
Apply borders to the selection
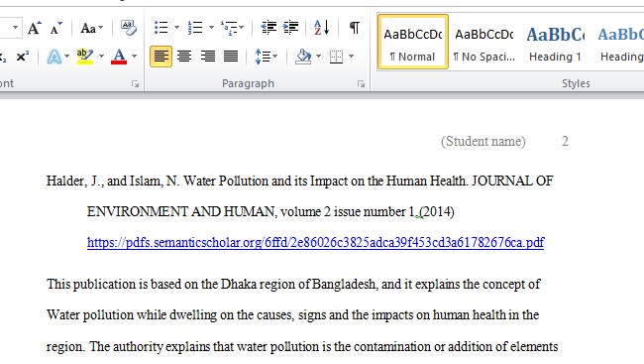point(337,57)
